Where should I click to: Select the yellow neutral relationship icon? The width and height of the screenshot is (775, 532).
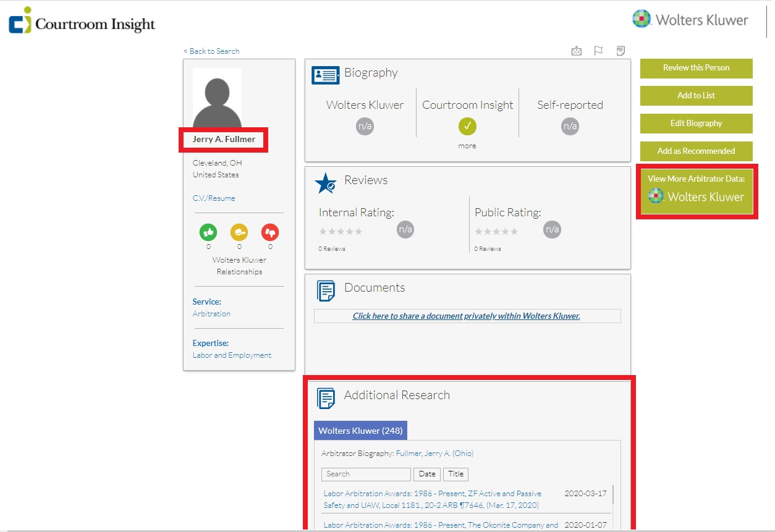pyautogui.click(x=239, y=233)
